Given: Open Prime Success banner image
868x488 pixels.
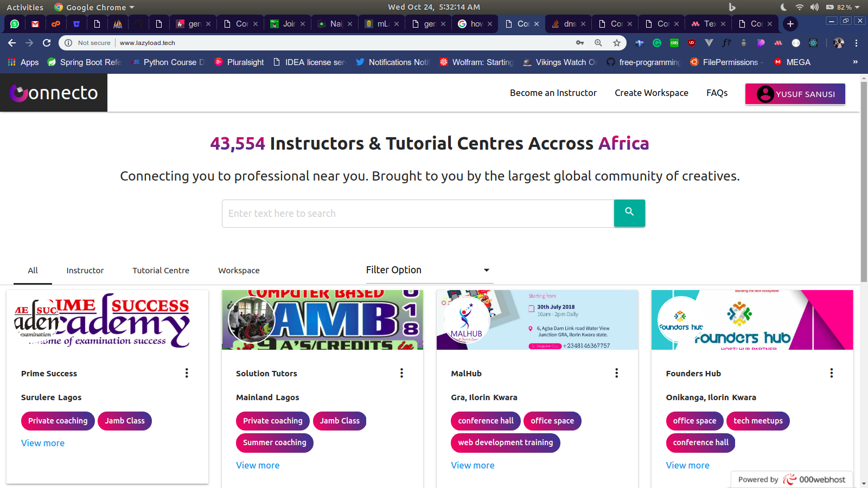Looking at the screenshot, I should point(107,320).
